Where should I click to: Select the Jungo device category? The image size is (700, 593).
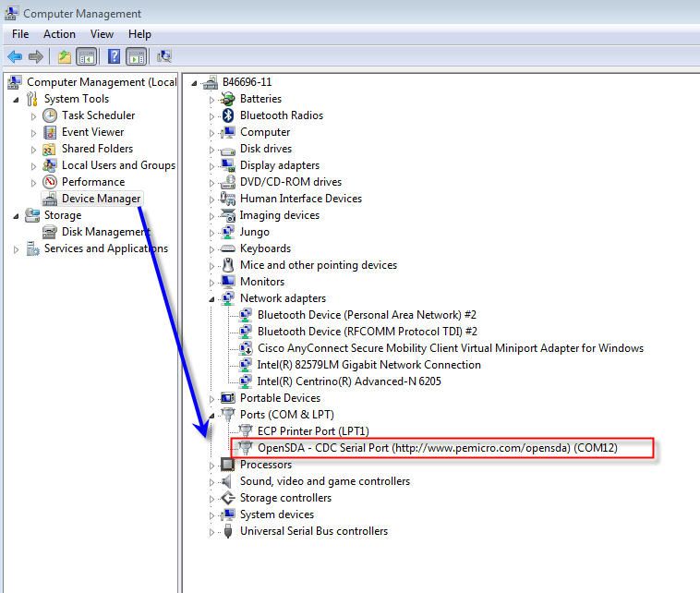[x=255, y=232]
